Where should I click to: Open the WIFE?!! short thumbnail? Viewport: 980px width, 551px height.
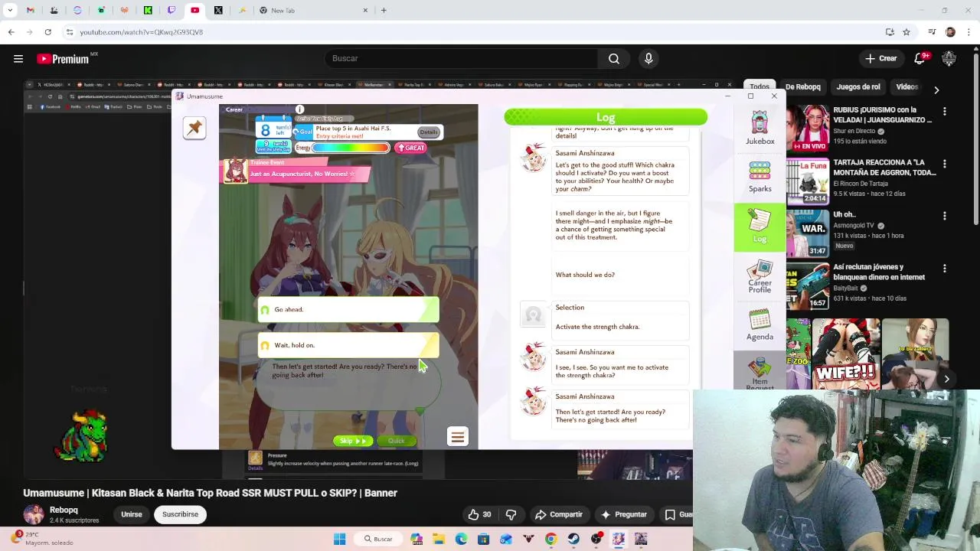[846, 356]
